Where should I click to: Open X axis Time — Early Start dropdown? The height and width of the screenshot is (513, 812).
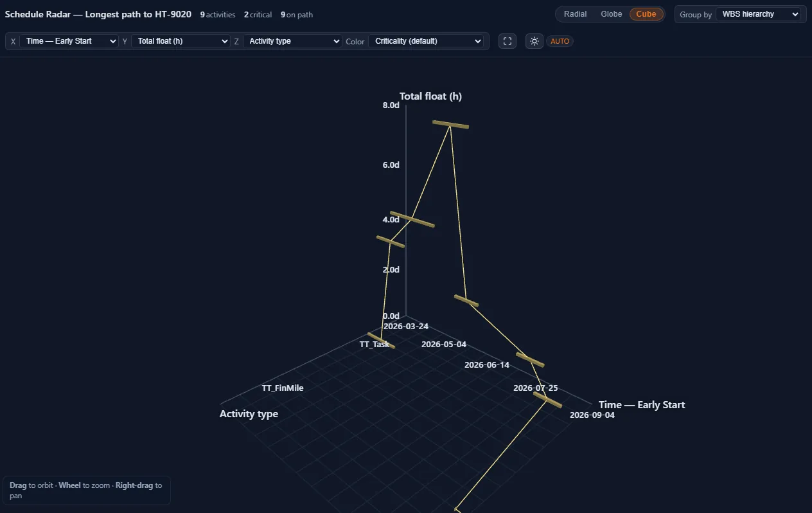pyautogui.click(x=69, y=41)
